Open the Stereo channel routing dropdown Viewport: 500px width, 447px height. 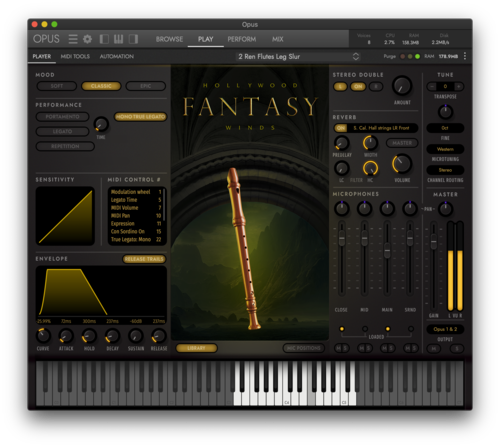click(x=445, y=170)
